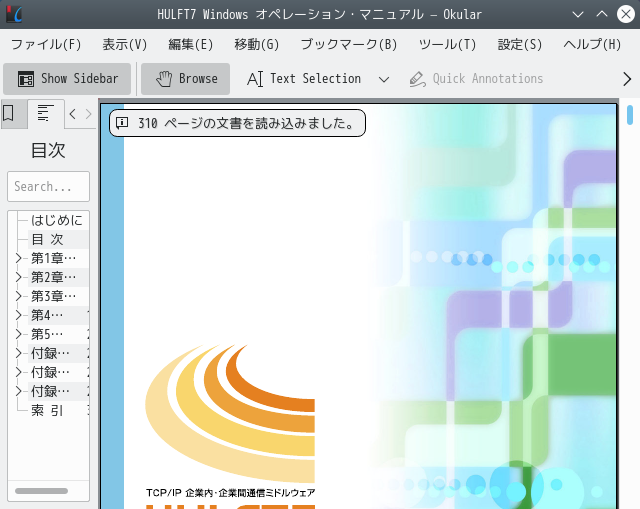Click the TCP/IP 企業内・企業間通信ミドルウェア text
The width and height of the screenshot is (640, 509).
coord(231,493)
